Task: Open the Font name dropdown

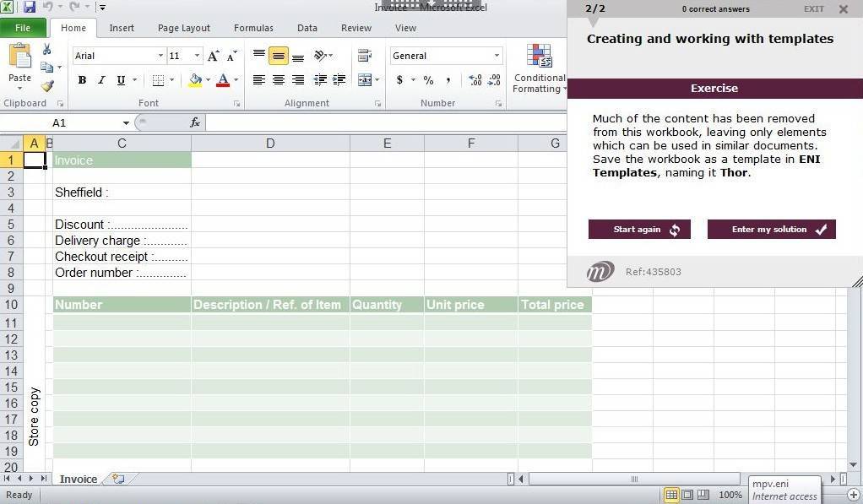Action: pos(160,56)
